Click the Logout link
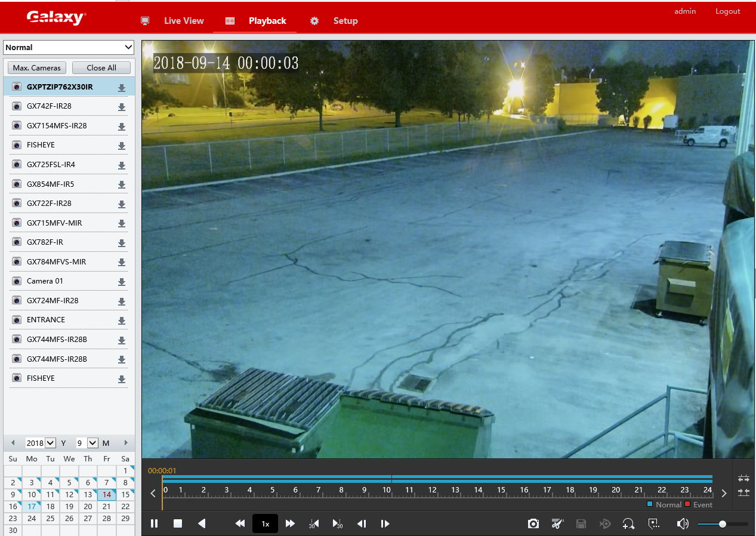 click(727, 11)
